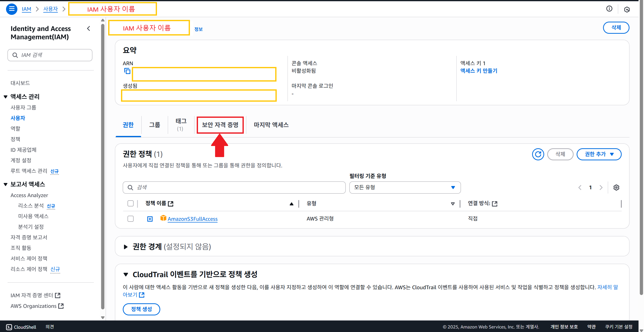Open the table preferences gear icon

tap(616, 188)
